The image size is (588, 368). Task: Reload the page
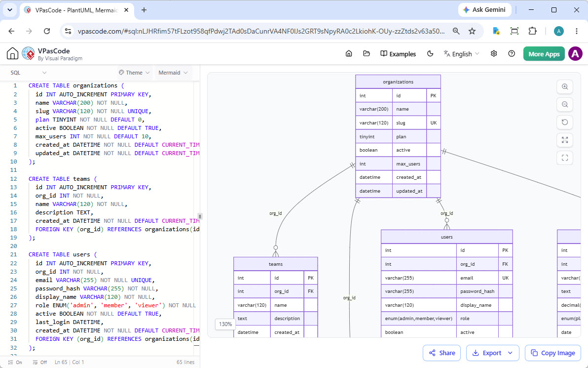(x=47, y=31)
